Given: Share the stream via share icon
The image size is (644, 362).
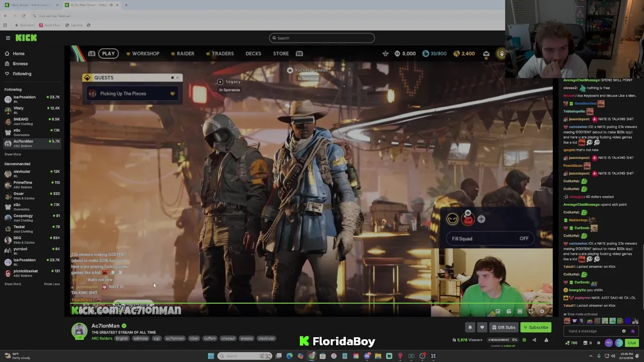Looking at the screenshot, I should pyautogui.click(x=534, y=340).
